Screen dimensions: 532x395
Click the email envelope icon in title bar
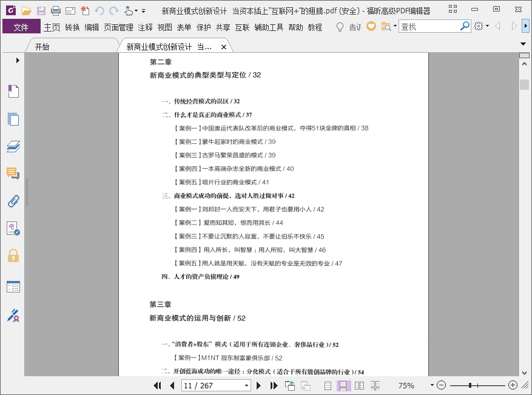point(70,11)
